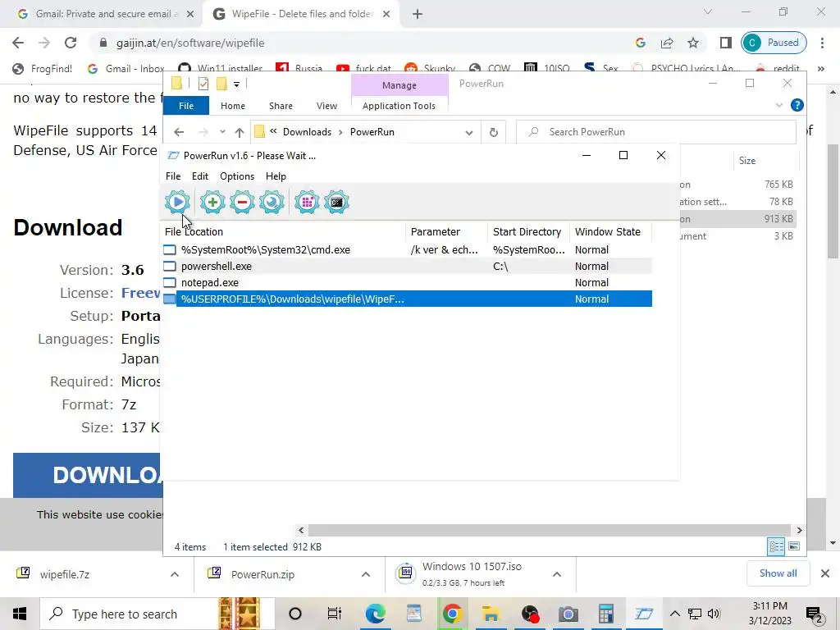Switch Explorer to large icons view
840x630 pixels.
tap(794, 546)
